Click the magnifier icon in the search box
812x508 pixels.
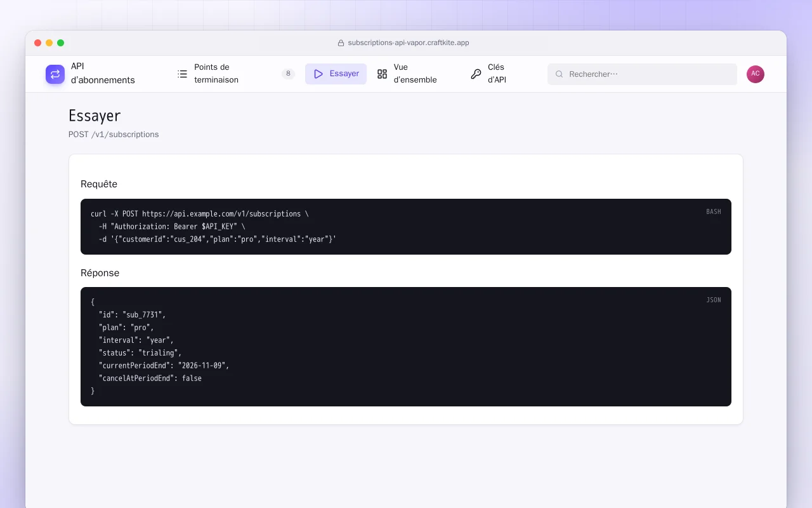[560, 74]
